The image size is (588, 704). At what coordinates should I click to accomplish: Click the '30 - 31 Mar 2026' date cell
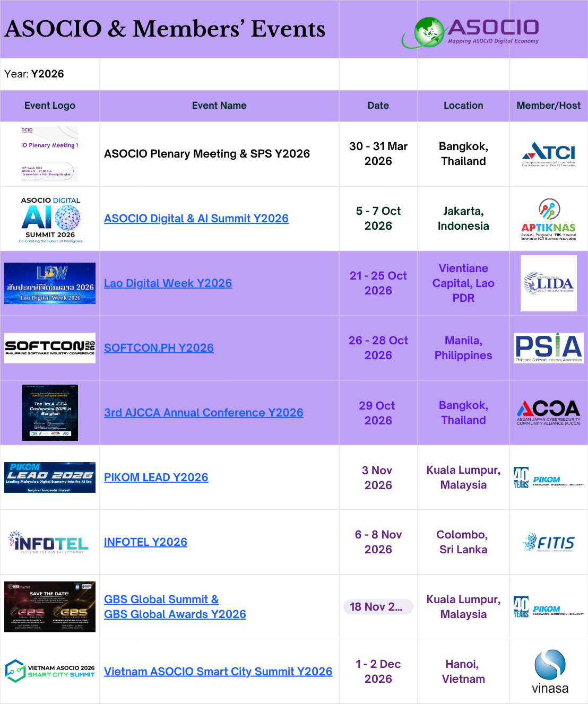pyautogui.click(x=378, y=154)
